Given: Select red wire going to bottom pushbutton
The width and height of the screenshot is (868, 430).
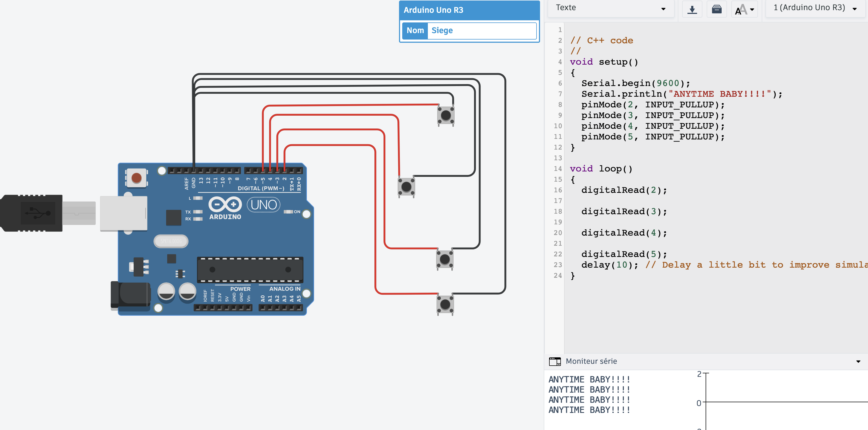Looking at the screenshot, I should 375,219.
